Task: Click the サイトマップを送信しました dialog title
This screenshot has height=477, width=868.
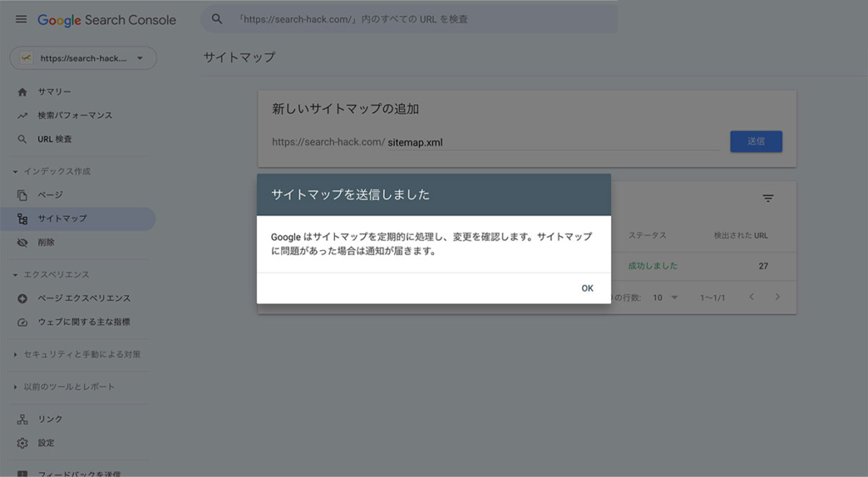Action: (x=350, y=195)
